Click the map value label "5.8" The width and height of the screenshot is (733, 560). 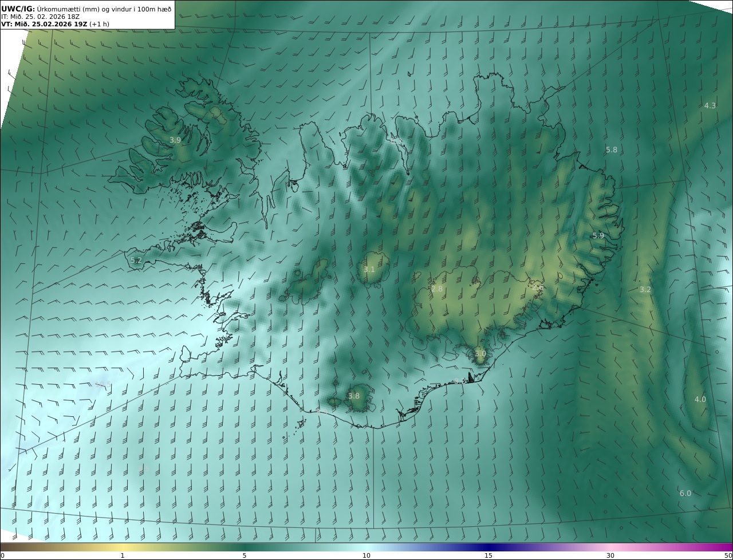point(612,150)
